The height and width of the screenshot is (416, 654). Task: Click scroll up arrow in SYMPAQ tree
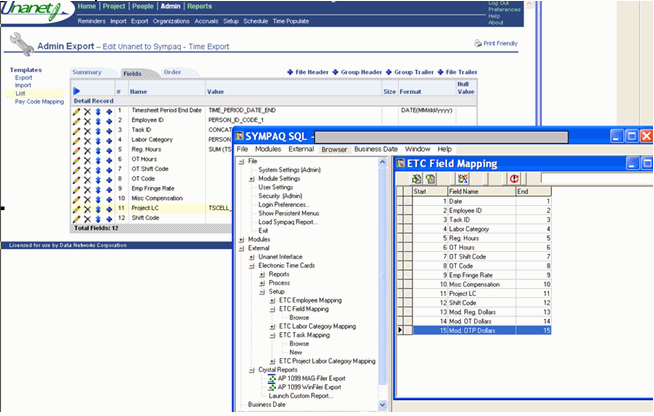point(382,162)
